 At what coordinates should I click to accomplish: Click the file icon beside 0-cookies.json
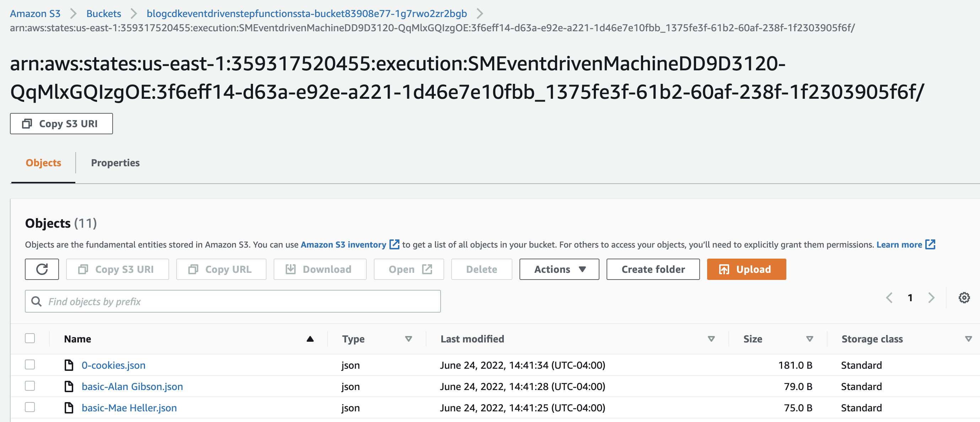coord(69,365)
